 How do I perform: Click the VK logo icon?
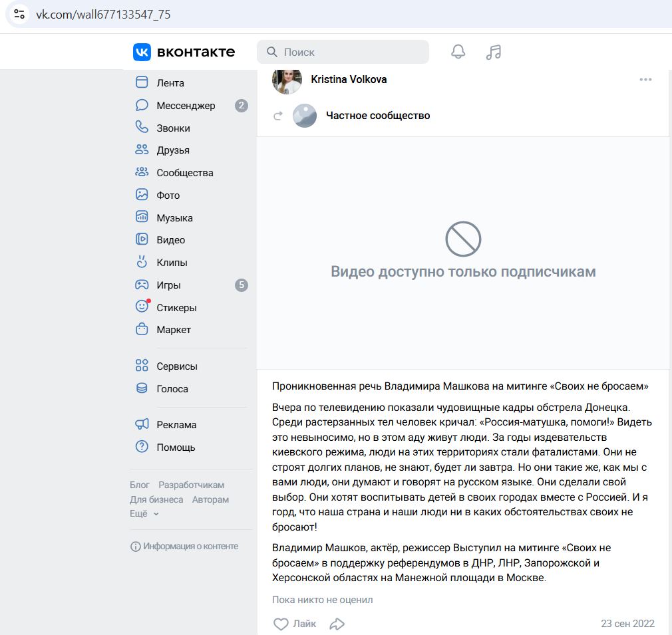tap(142, 53)
